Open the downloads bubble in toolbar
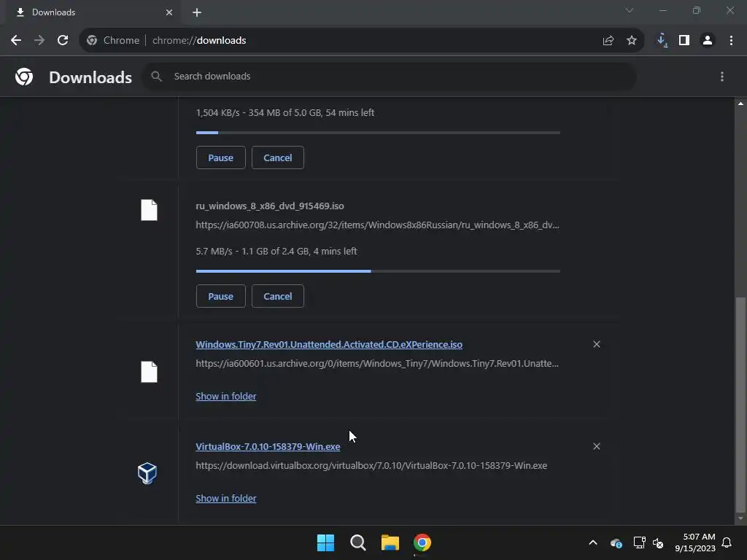 coord(662,41)
